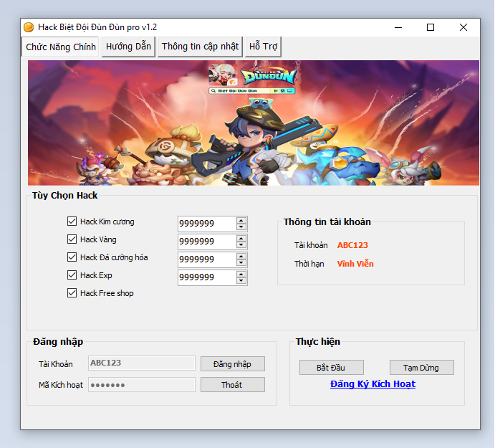Screen dimensions: 495x448
Task: Click the Đăng nhập button
Action: [232, 364]
